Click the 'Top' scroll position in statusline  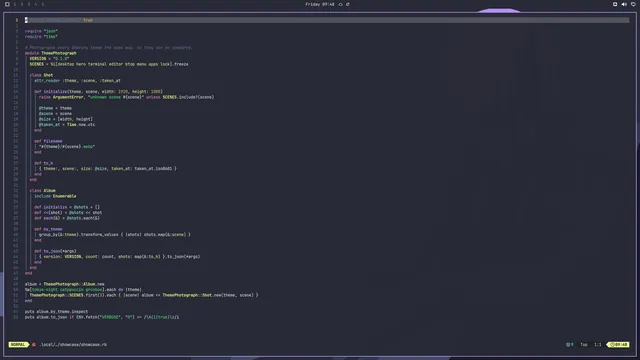tap(584, 344)
